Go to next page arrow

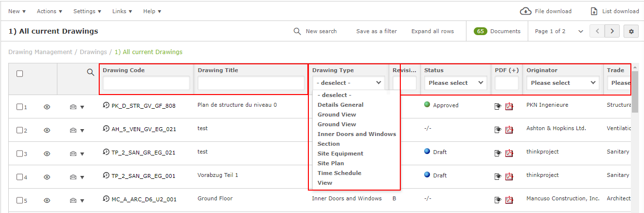click(x=612, y=31)
